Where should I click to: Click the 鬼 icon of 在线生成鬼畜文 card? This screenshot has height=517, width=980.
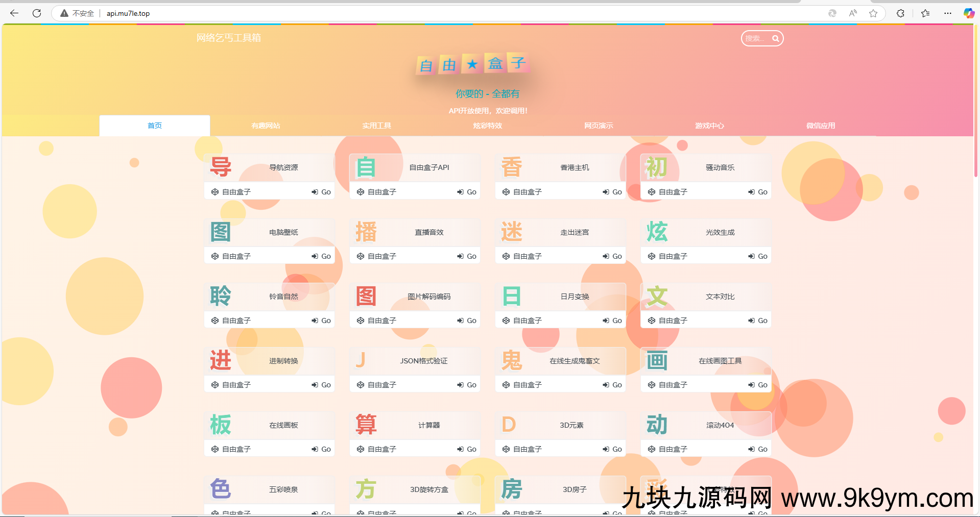[x=512, y=360]
